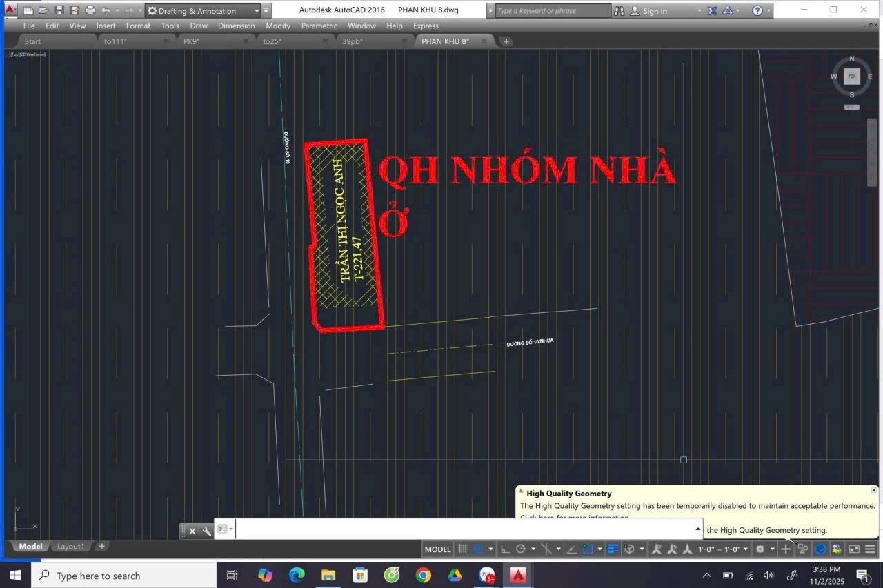Adjust the annotation scale 1'-0" = 1'-0"
Image resolution: width=883 pixels, height=588 pixels.
click(x=717, y=549)
